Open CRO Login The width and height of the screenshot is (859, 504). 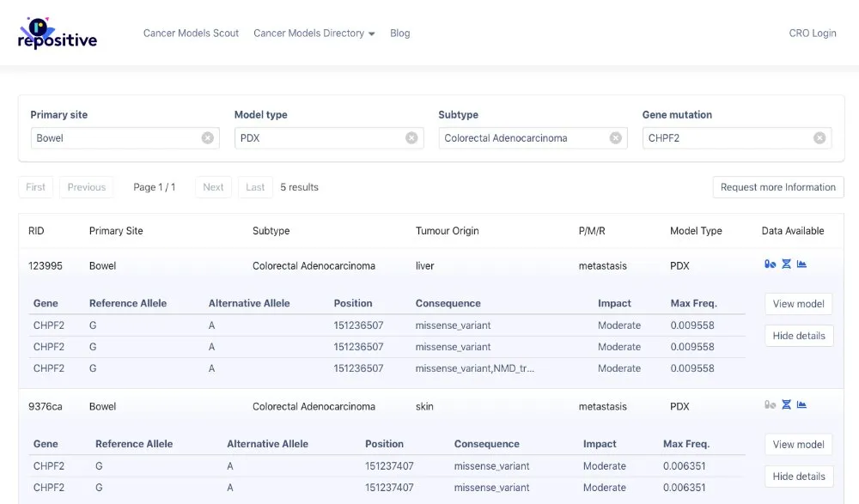[812, 33]
